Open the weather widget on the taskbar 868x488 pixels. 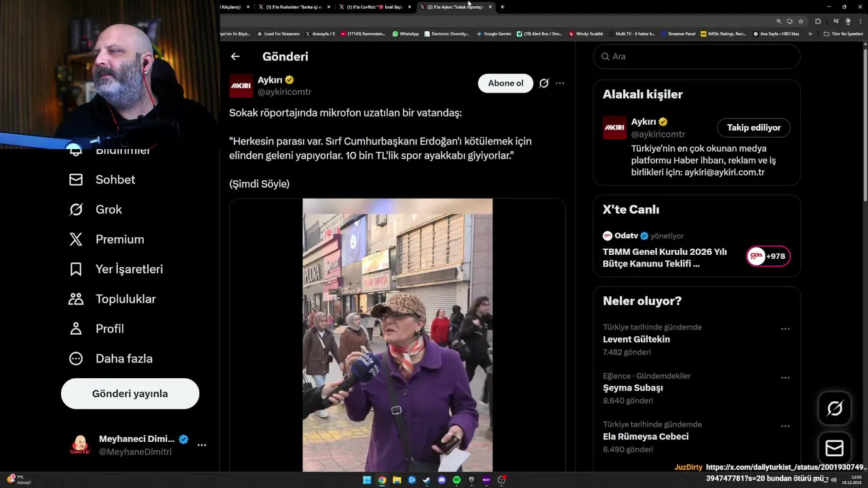point(18,480)
